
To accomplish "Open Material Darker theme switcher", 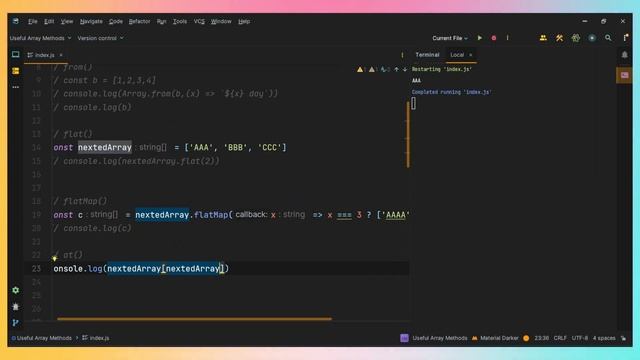I will 495,338.
